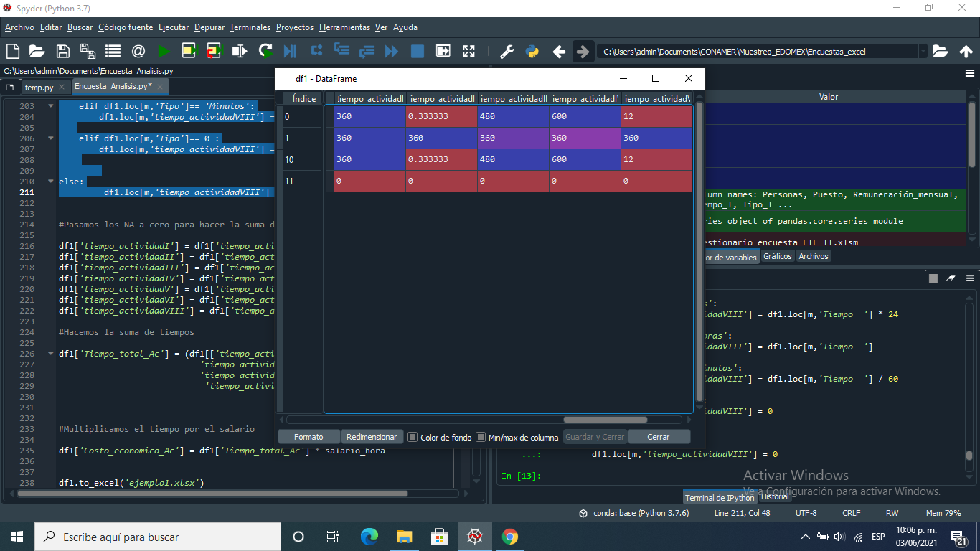Click the debug step icon
The height and width of the screenshot is (551, 980).
316,51
